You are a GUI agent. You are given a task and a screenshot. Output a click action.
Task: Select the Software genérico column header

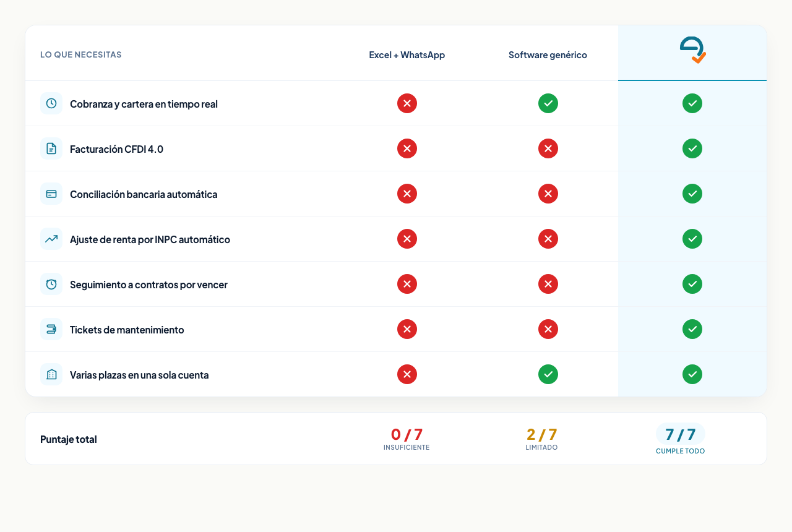tap(548, 55)
